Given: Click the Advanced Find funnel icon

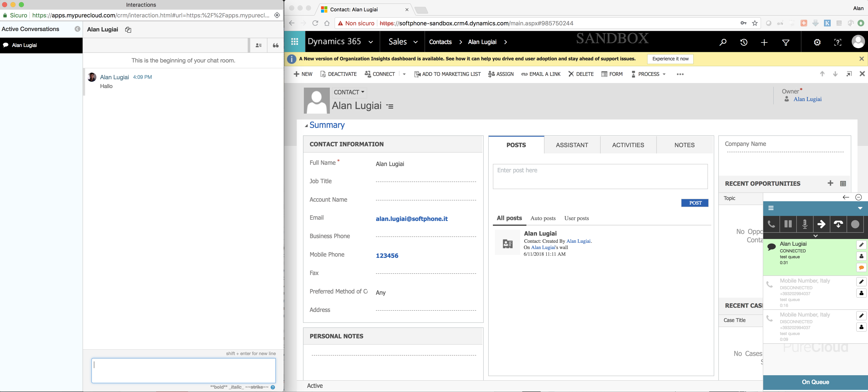Looking at the screenshot, I should click(x=785, y=42).
